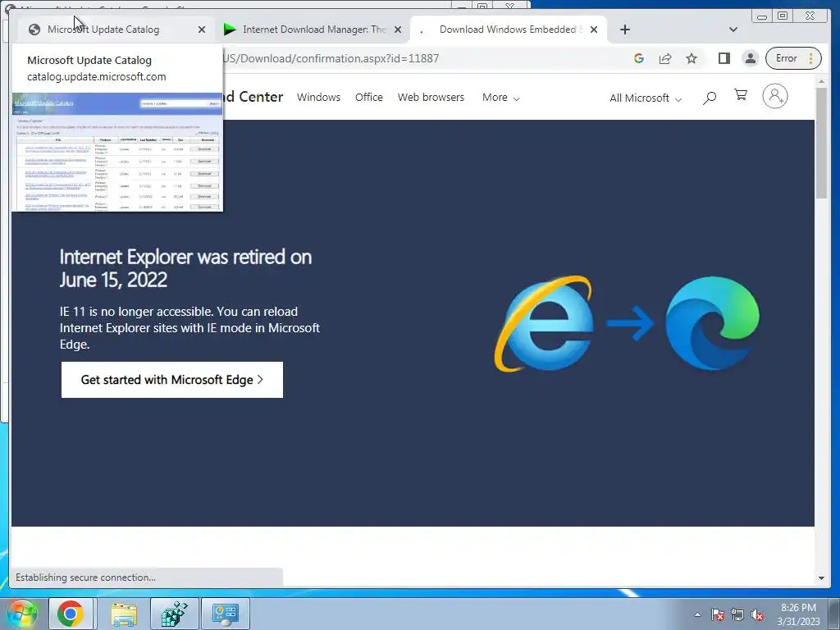Bookmark this page with the star
This screenshot has width=840, height=630.
tap(692, 58)
